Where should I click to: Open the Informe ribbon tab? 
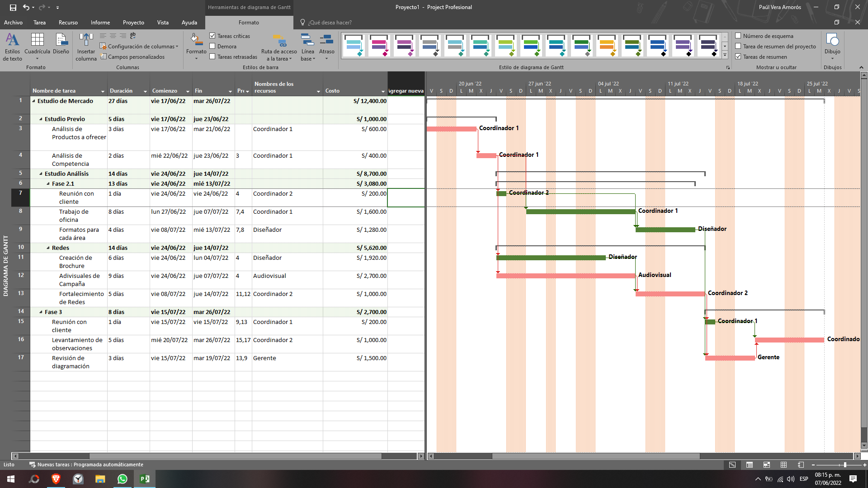point(100,23)
